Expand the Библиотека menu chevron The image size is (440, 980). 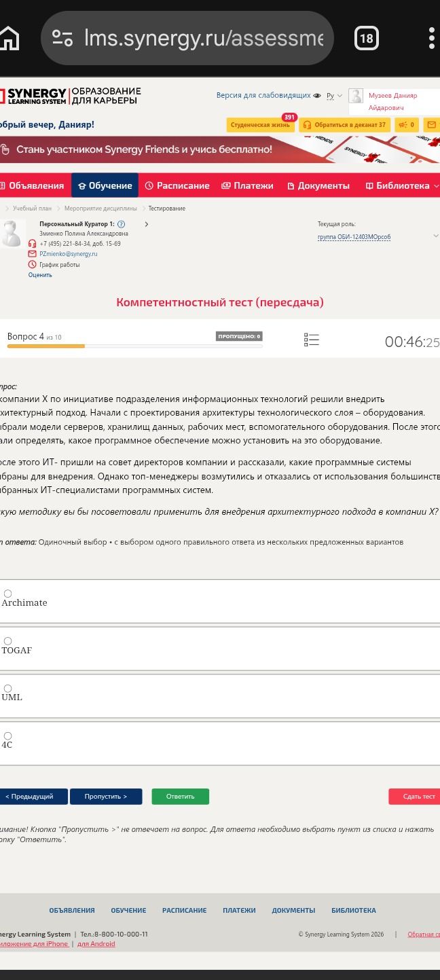(436, 185)
